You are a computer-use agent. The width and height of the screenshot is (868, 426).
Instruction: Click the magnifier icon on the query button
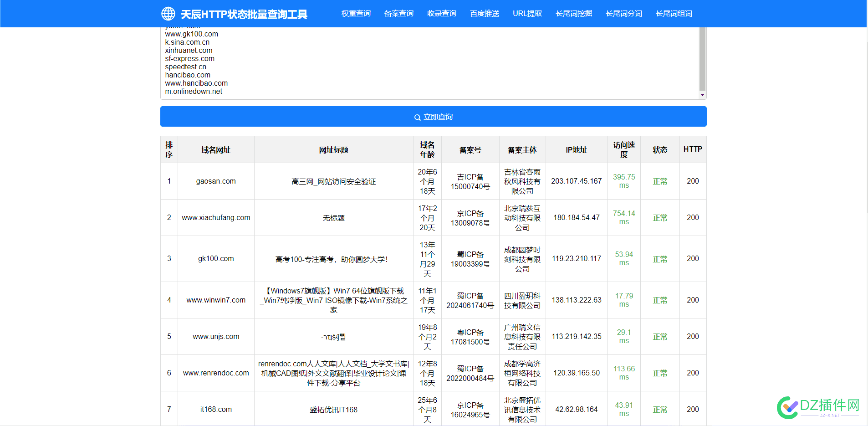click(417, 118)
